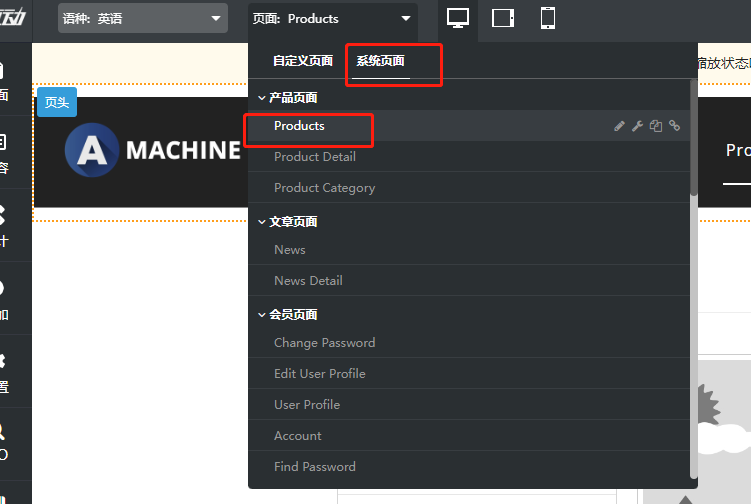Switch to mobile phone preview
The width and height of the screenshot is (751, 504).
click(x=548, y=18)
